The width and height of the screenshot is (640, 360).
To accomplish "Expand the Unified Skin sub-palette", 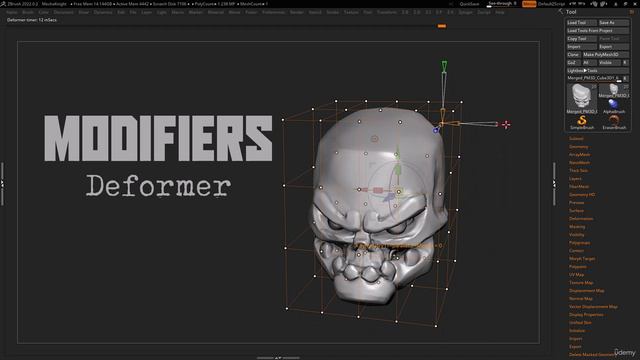I will pyautogui.click(x=580, y=322).
